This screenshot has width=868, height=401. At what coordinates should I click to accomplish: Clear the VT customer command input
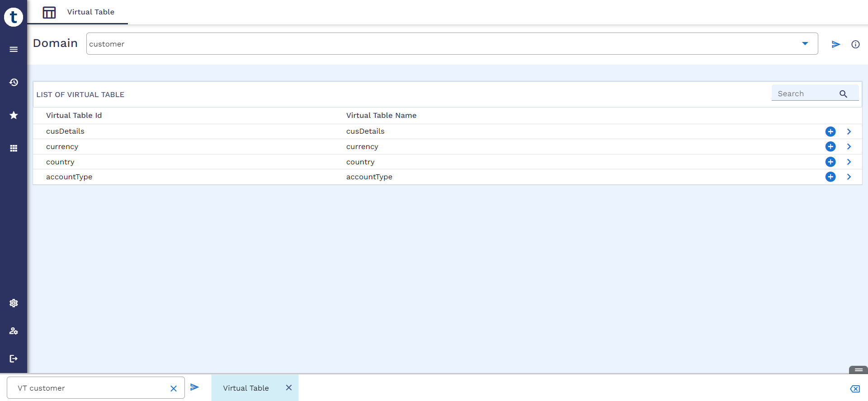(174, 388)
